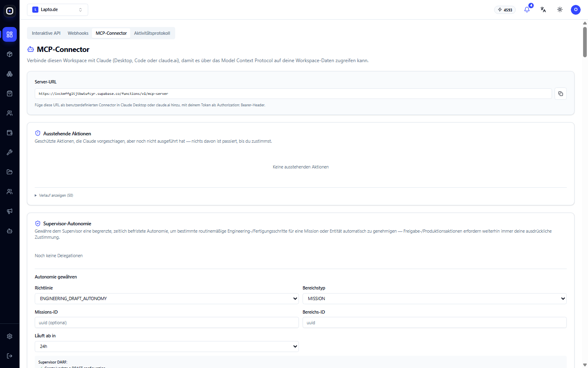Click the 4593 credits badge
This screenshot has height=368, width=588.
coord(505,10)
